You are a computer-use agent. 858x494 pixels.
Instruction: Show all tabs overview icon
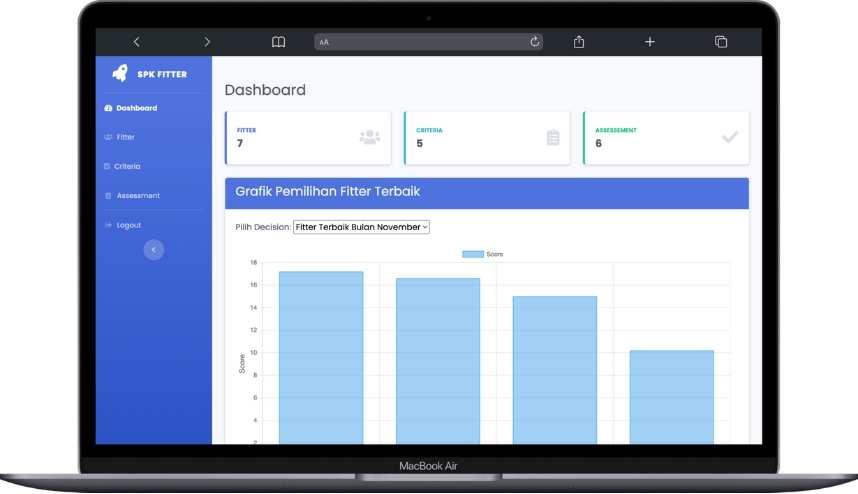[x=721, y=42]
